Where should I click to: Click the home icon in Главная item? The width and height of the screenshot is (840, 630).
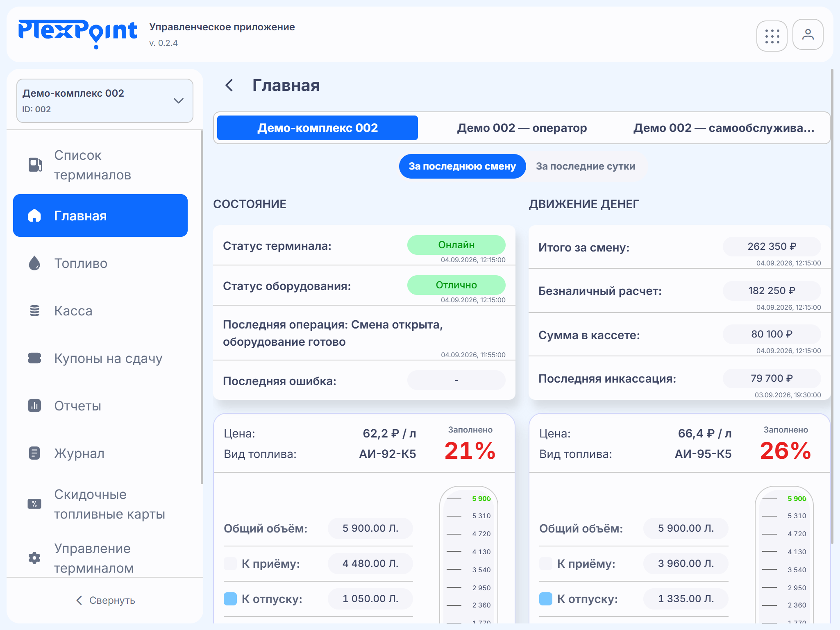(x=34, y=215)
